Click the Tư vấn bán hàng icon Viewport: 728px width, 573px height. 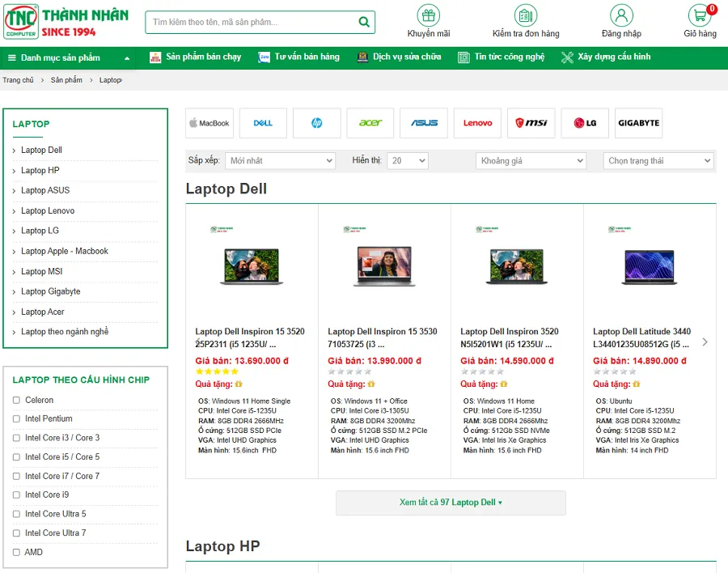[x=265, y=57]
